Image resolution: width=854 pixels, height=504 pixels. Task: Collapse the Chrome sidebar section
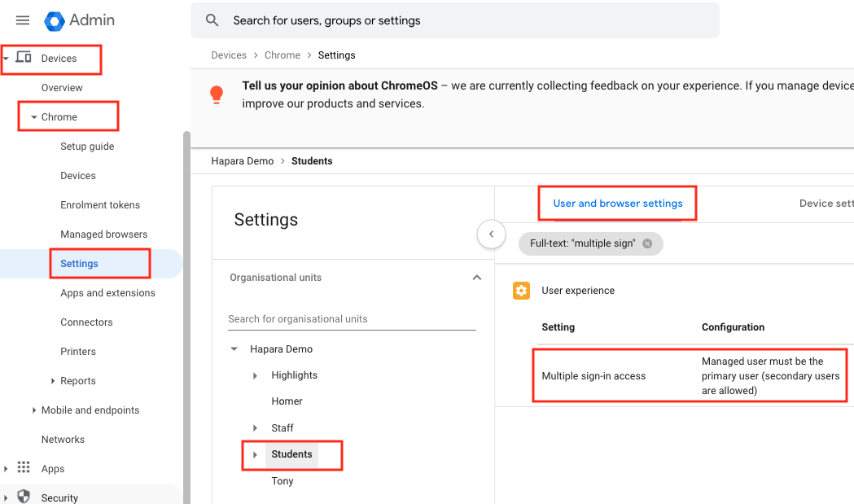point(33,117)
